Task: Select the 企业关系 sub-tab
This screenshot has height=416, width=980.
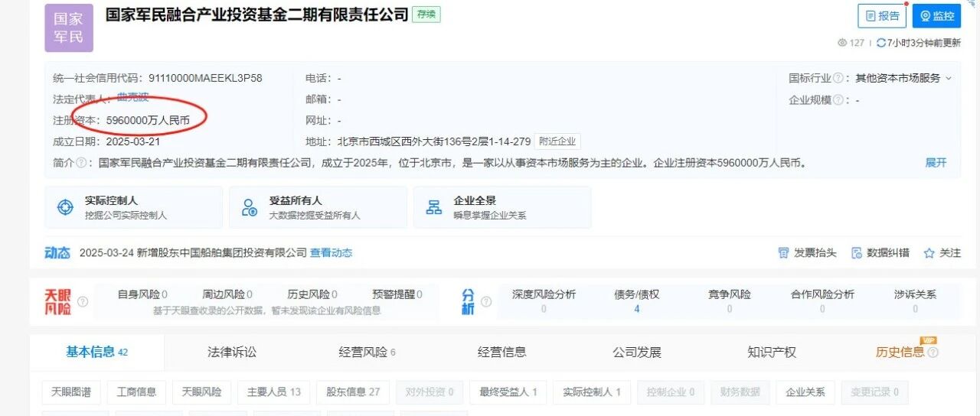Action: point(805,392)
